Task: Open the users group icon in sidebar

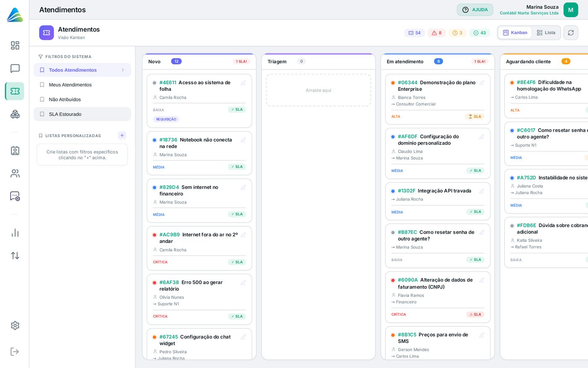Action: tap(15, 173)
